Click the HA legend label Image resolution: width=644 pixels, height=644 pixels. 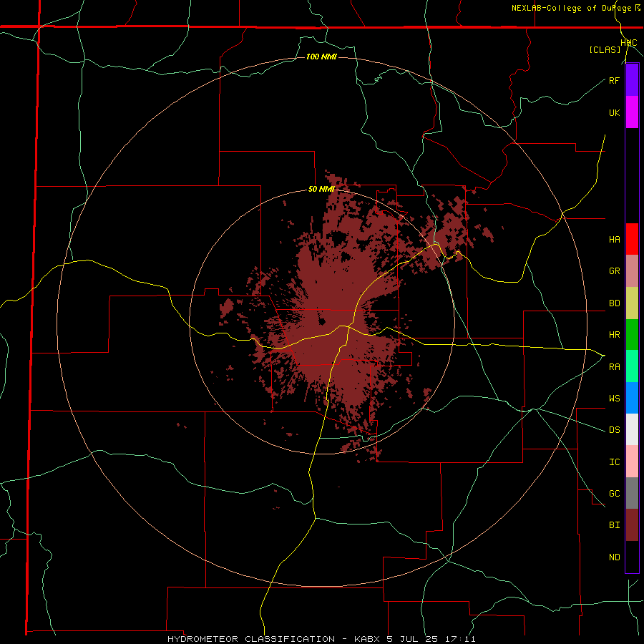click(614, 240)
